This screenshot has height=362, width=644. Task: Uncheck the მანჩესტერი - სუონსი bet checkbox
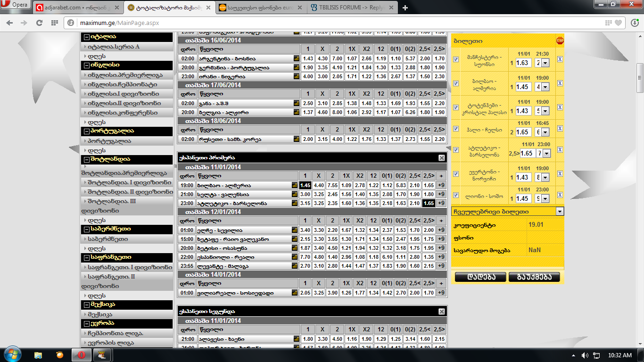point(456,59)
